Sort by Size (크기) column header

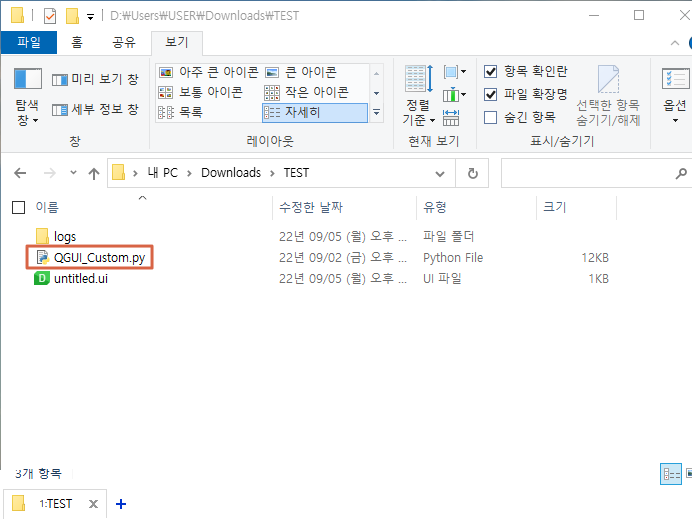point(555,207)
